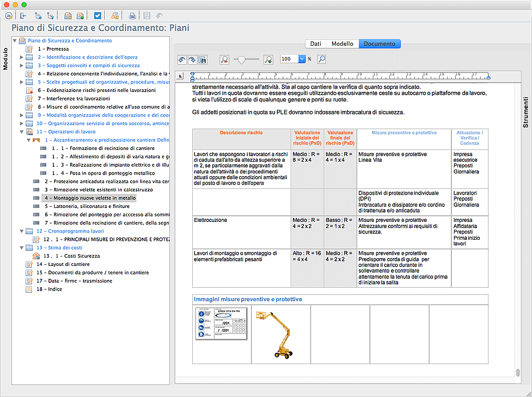This screenshot has height=397, width=532.
Task: Select 4 – Montaggio nuove velette in metallo
Action: click(x=90, y=198)
